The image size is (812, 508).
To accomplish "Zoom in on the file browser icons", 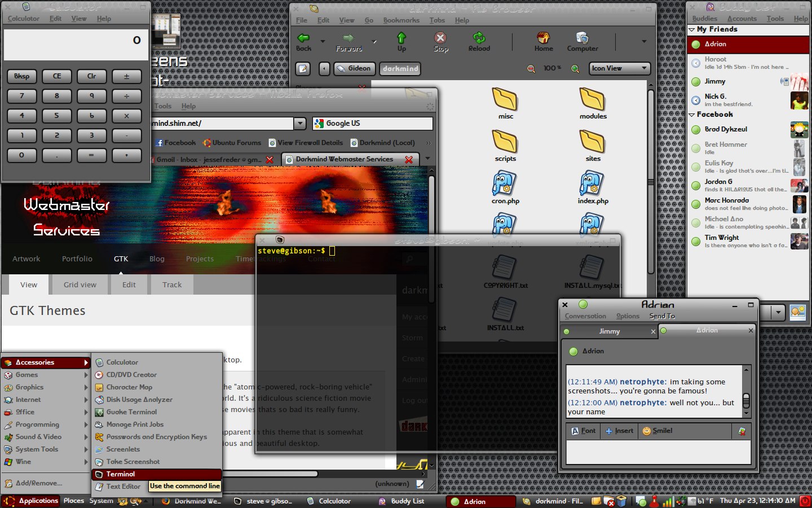I will (575, 68).
